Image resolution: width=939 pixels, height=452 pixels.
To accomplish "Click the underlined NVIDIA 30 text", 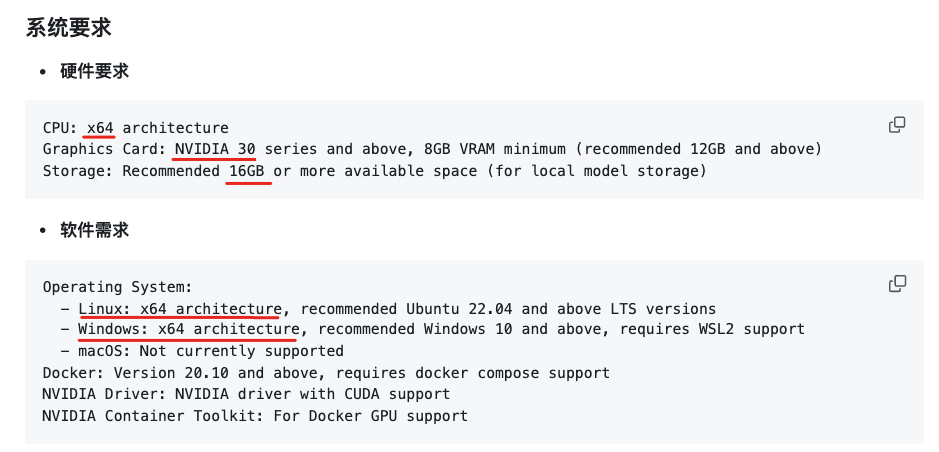I will click(x=215, y=149).
